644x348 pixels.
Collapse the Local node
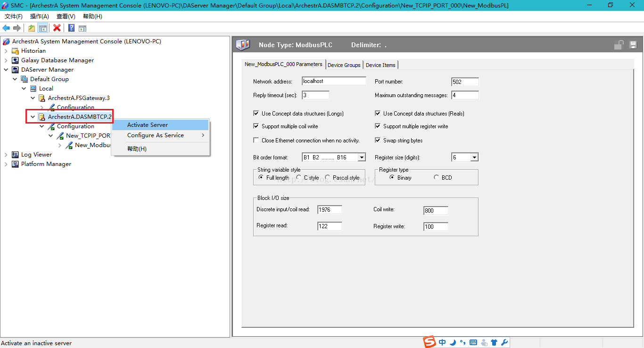[x=24, y=89]
